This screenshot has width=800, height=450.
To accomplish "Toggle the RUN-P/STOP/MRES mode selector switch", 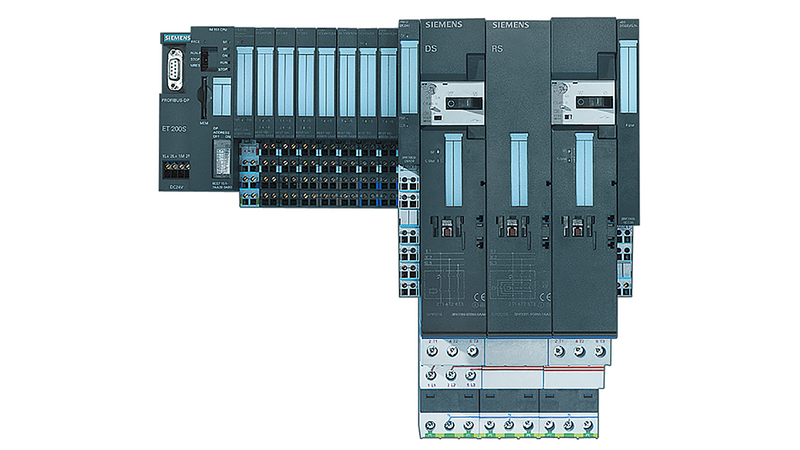I will (205, 59).
